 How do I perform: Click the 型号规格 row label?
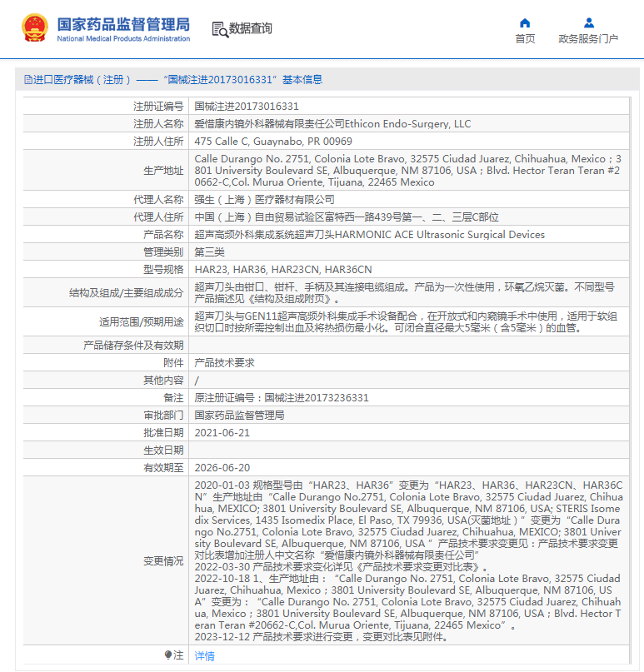coord(163,270)
